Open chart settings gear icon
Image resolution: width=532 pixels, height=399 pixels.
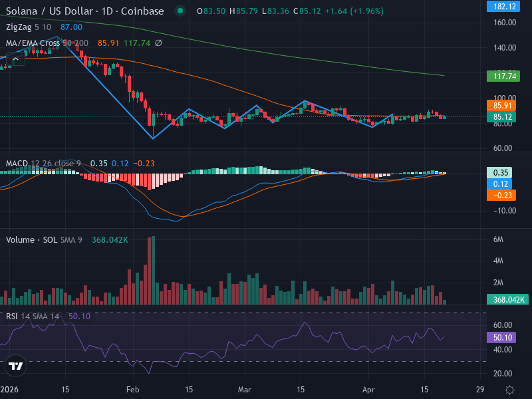point(509,390)
